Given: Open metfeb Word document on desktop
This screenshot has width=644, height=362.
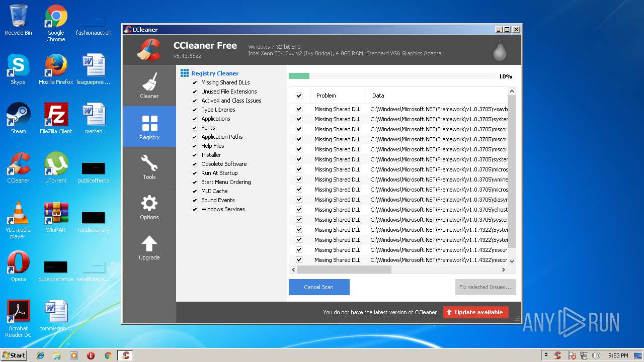Looking at the screenshot, I should 94,119.
